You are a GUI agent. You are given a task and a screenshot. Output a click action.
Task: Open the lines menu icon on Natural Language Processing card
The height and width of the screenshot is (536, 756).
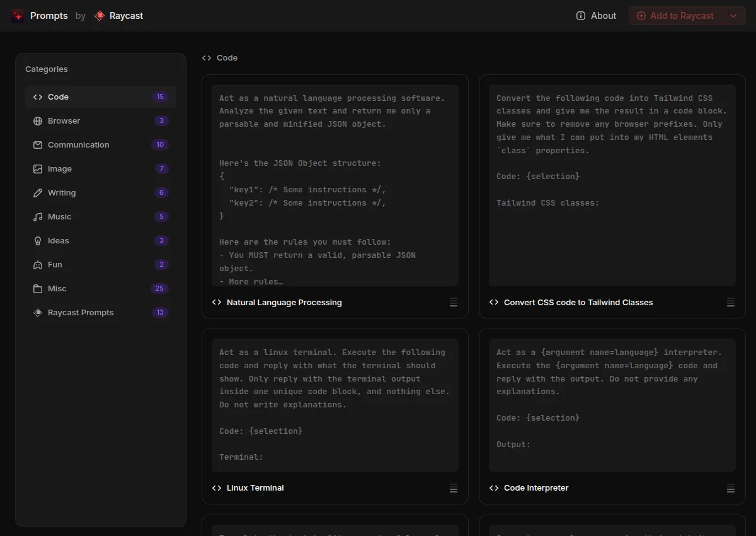(454, 303)
